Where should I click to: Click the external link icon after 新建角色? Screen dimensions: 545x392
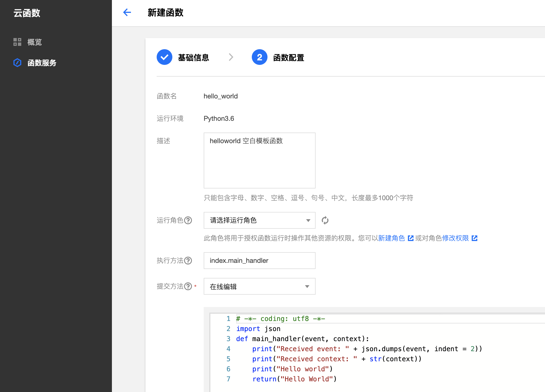(410, 238)
